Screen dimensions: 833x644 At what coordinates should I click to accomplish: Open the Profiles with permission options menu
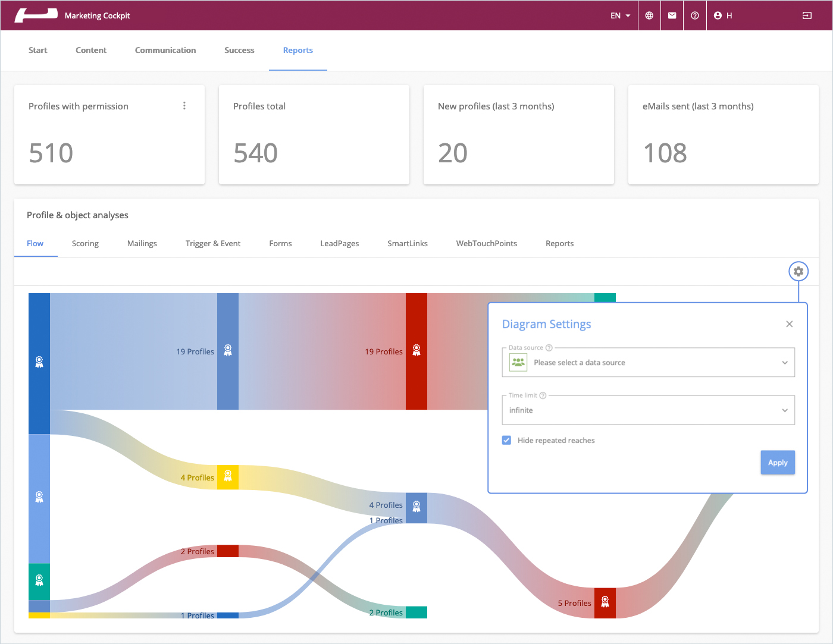[x=184, y=105]
